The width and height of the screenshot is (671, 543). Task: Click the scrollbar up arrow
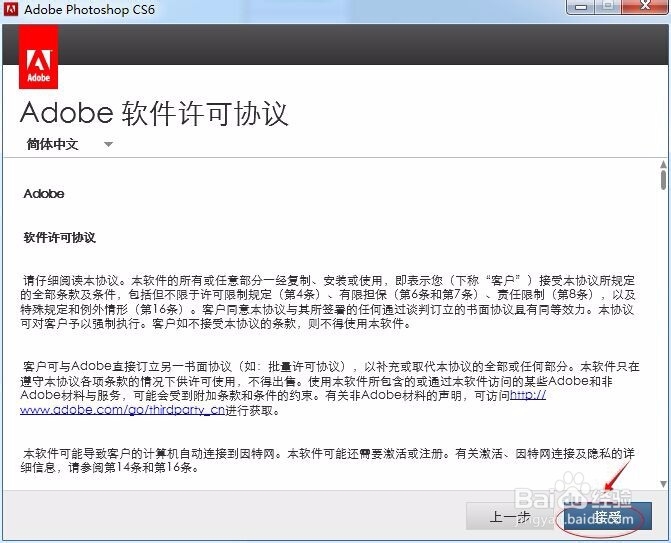coord(663,165)
